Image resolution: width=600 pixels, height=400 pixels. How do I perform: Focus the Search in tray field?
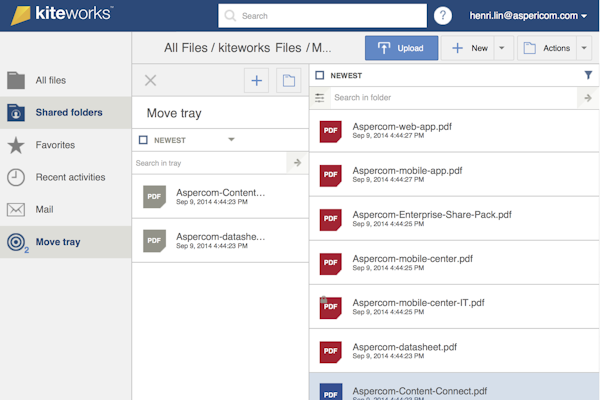point(209,163)
